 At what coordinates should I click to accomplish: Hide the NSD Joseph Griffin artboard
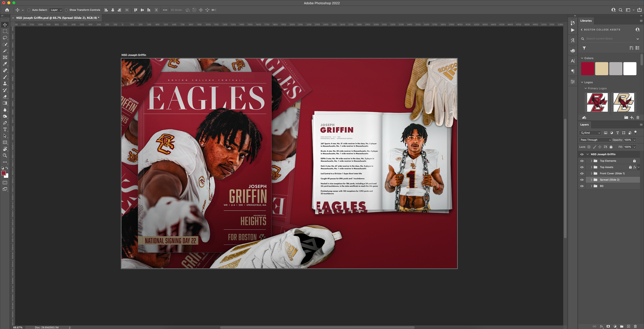tap(582, 154)
